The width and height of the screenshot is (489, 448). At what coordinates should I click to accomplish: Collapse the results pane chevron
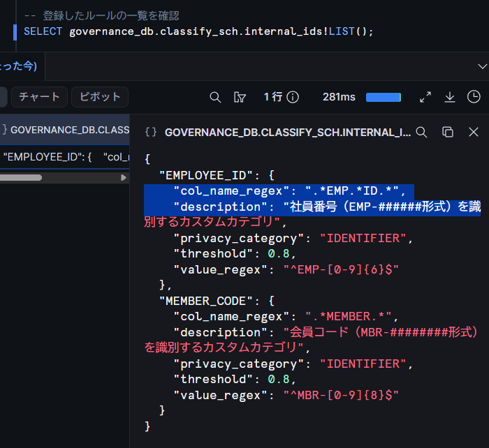tap(483, 66)
